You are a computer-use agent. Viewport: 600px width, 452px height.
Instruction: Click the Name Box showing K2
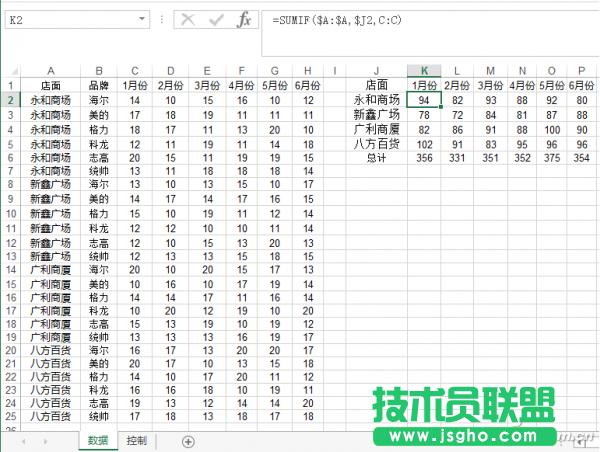point(68,20)
